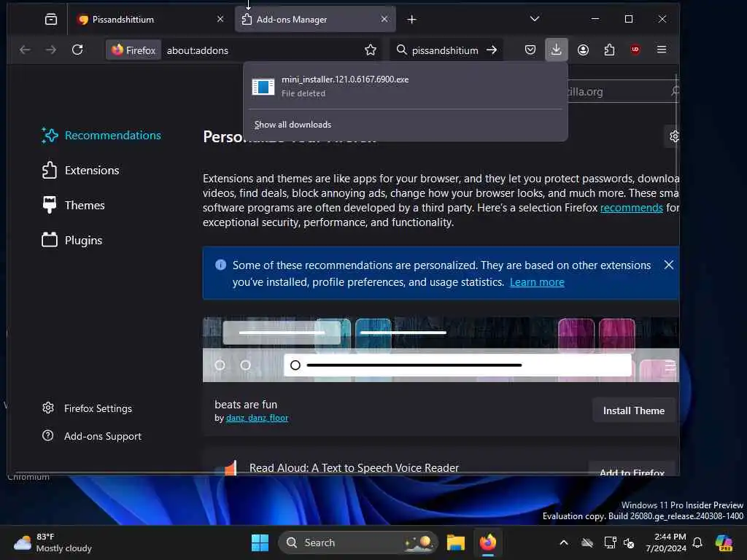Open the uBlock Origin extension icon
The height and width of the screenshot is (560, 747).
pyautogui.click(x=635, y=50)
